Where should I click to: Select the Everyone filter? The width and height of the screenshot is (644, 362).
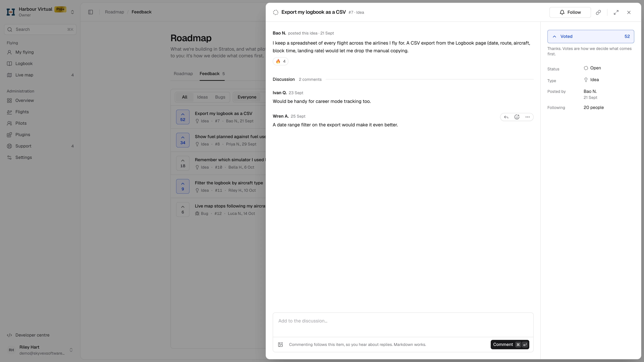tap(247, 97)
